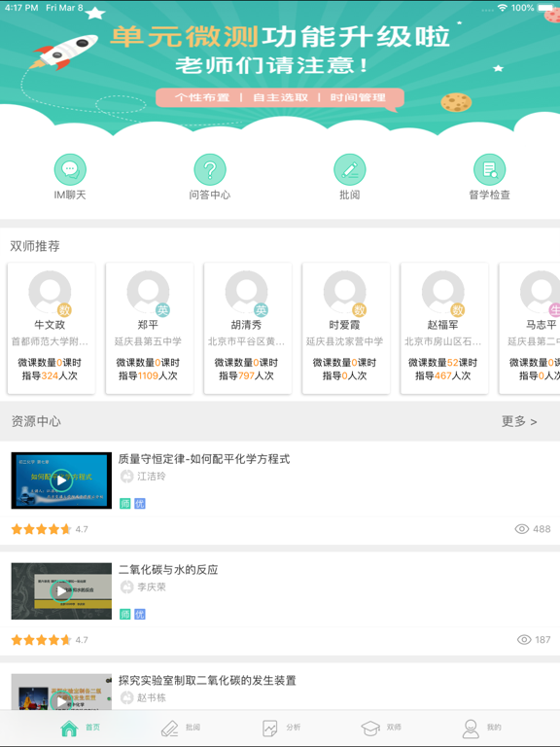The image size is (560, 747).
Task: Click avatar of 郑平
Action: tap(148, 292)
